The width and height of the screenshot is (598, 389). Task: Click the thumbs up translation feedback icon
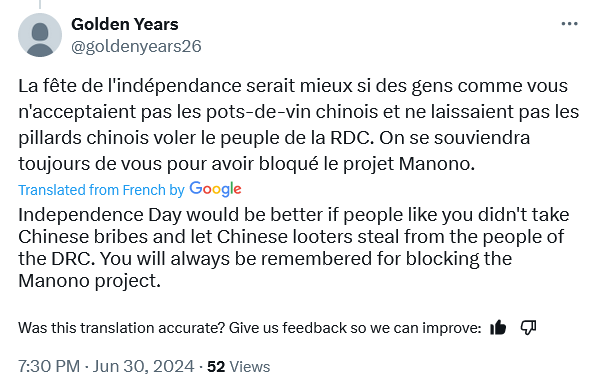click(x=498, y=327)
